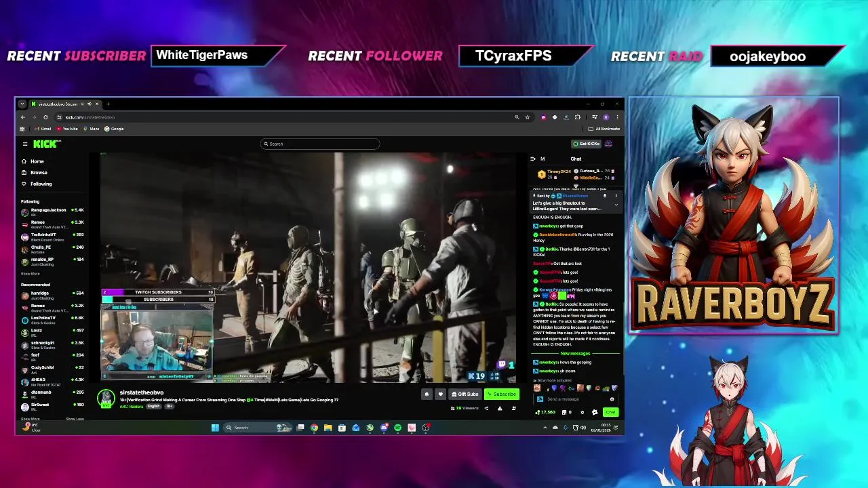Open a new Chrome tab
This screenshot has width=868, height=488.
(x=108, y=104)
